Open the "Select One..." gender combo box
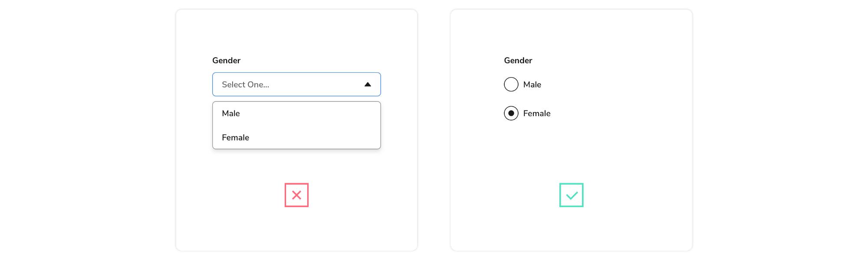The width and height of the screenshot is (868, 260). point(296,84)
